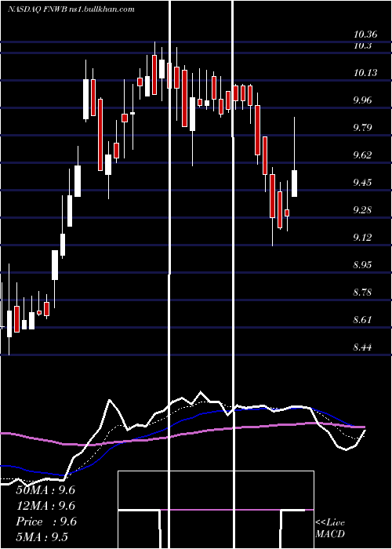The height and width of the screenshot is (549, 392).
Task: Click the NASDAQ FNWB chart title text
Action: pos(71,9)
